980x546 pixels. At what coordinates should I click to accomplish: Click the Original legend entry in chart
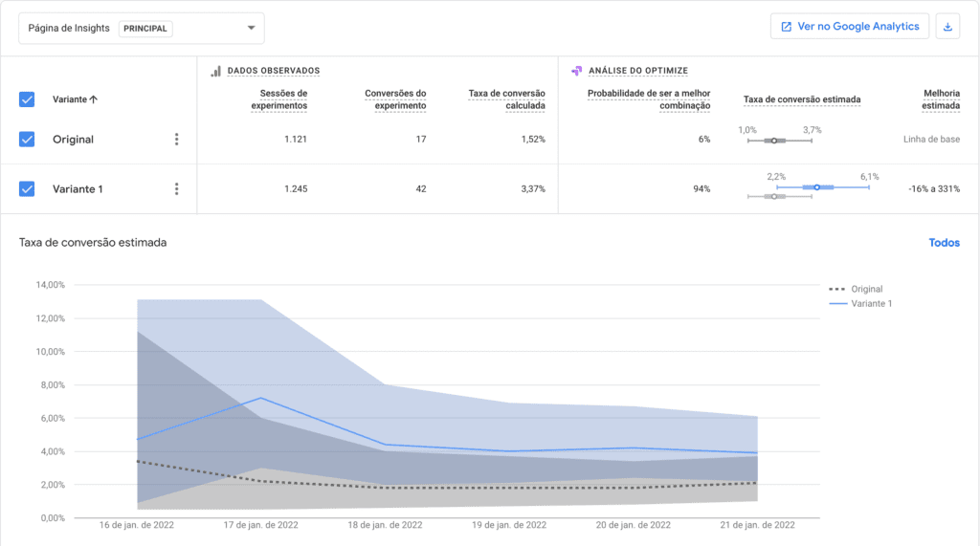click(x=856, y=289)
